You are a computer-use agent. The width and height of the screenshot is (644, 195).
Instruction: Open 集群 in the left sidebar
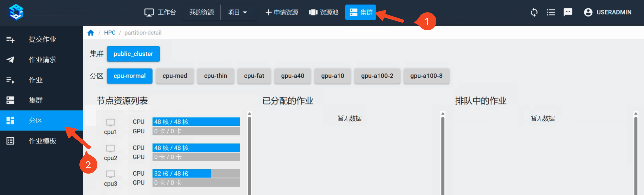click(x=41, y=100)
